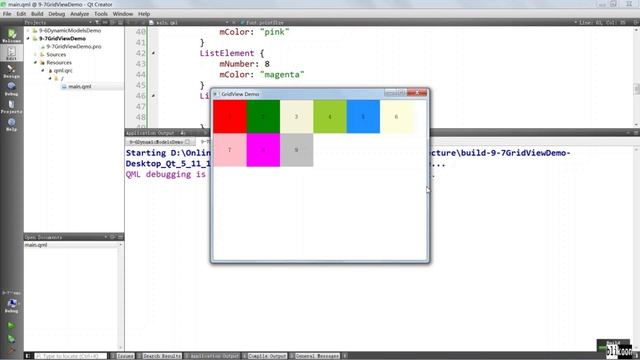
Task: Open the Help menu
Action: pyautogui.click(x=144, y=14)
